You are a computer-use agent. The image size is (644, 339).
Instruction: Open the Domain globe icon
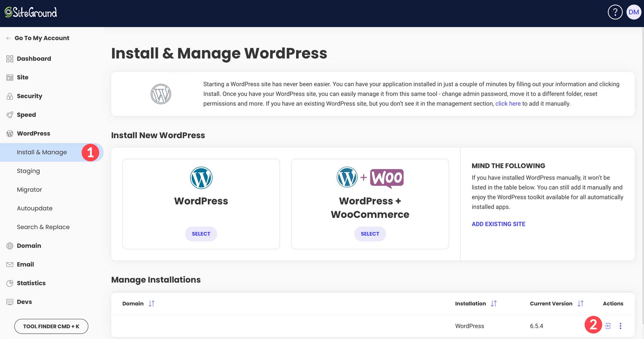(x=9, y=246)
